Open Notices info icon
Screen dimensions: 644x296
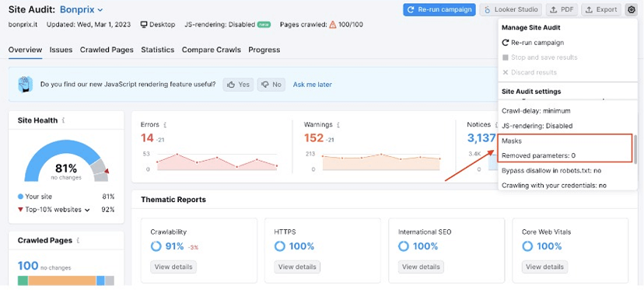pos(495,124)
